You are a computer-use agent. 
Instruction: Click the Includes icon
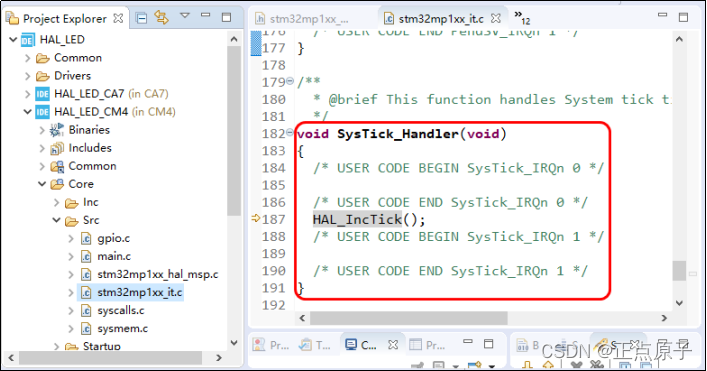(57, 148)
